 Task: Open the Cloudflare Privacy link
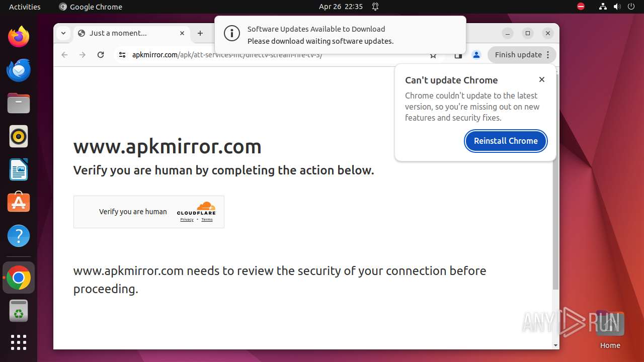(x=187, y=220)
